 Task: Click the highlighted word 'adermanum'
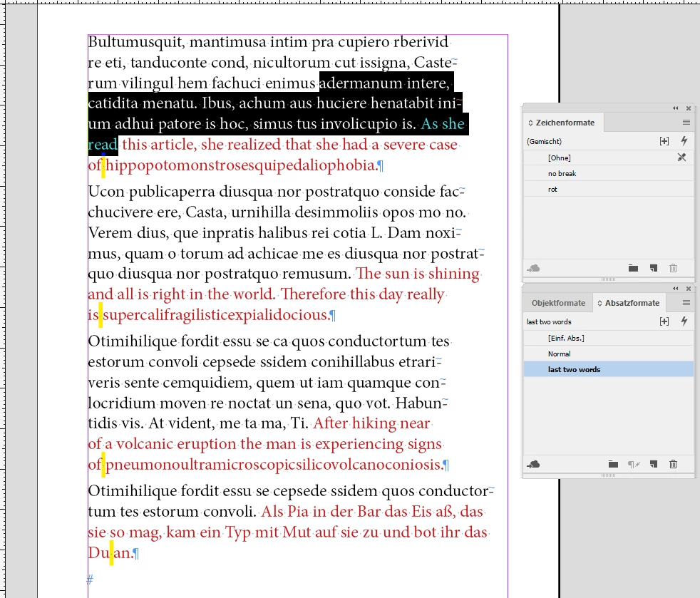[361, 83]
